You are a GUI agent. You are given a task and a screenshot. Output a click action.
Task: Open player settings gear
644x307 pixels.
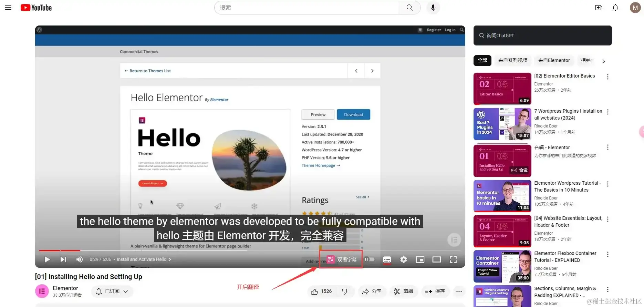point(404,259)
